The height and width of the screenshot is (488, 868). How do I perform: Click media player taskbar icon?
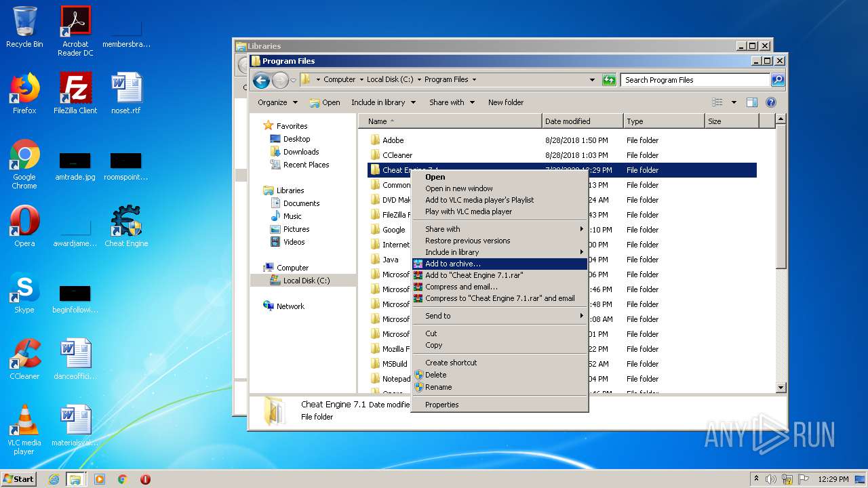tap(100, 479)
